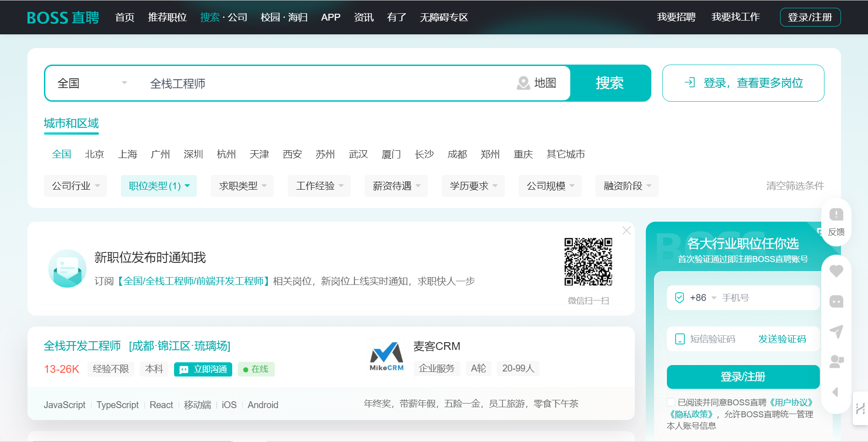Viewport: 868px width, 442px height.
Task: Click the envelope notification icon
Action: point(67,268)
